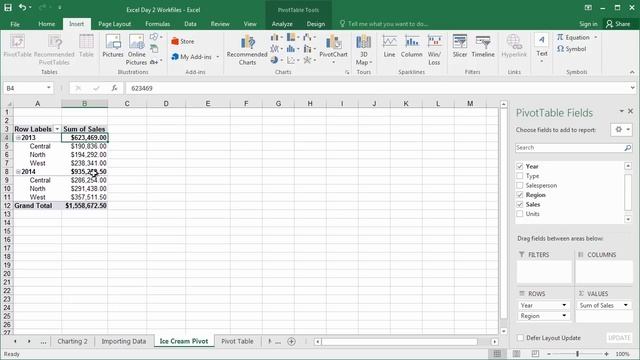Switch to the Formulas tab

tap(158, 24)
